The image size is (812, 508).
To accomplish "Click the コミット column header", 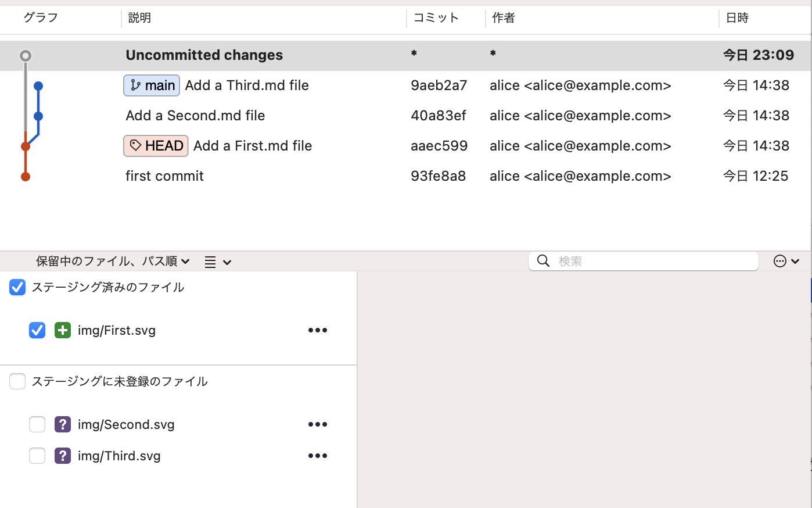I will 436,18.
